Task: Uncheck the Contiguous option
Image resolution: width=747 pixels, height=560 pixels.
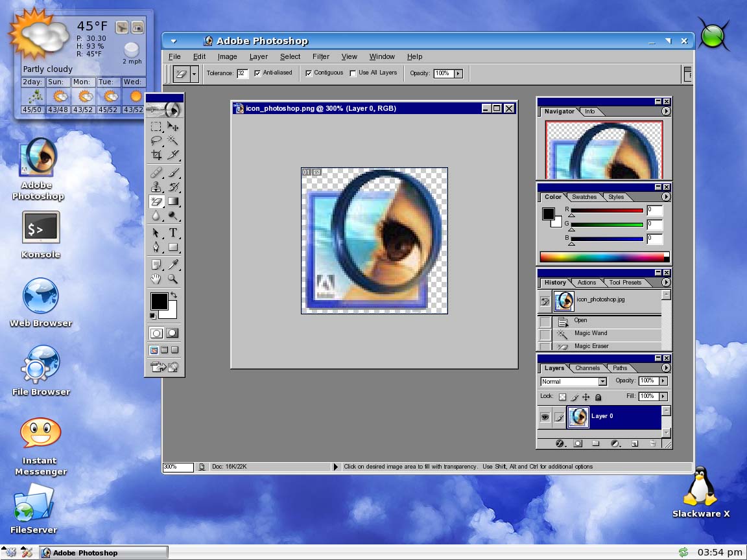Action: 309,73
